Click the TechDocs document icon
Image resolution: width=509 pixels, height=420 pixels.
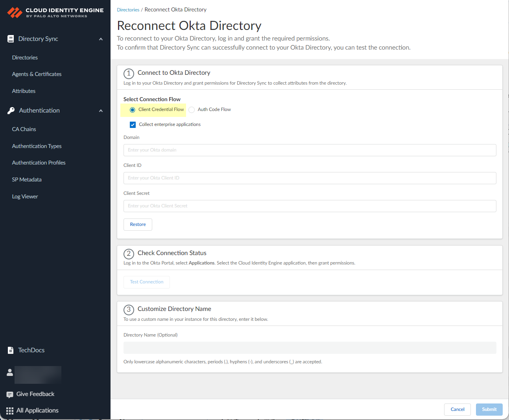11,350
